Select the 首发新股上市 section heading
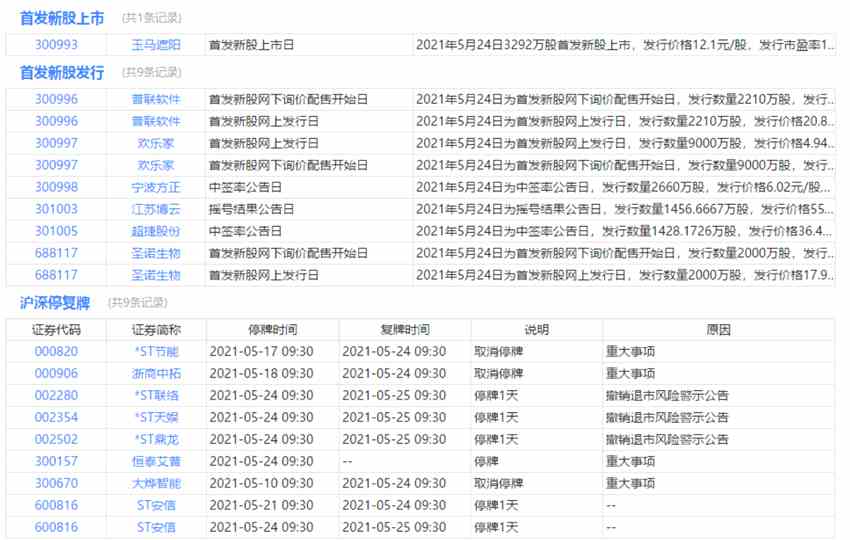Image resolution: width=850 pixels, height=540 pixels. point(62,18)
